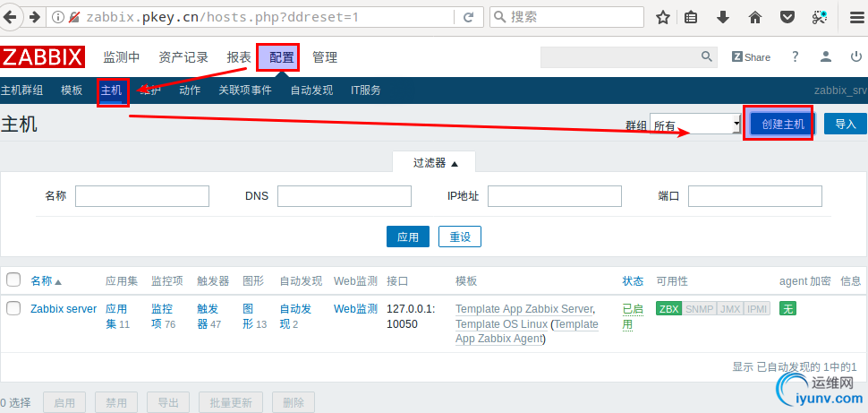868x413 pixels.
Task: Click the JMX availability badge
Action: click(x=729, y=309)
